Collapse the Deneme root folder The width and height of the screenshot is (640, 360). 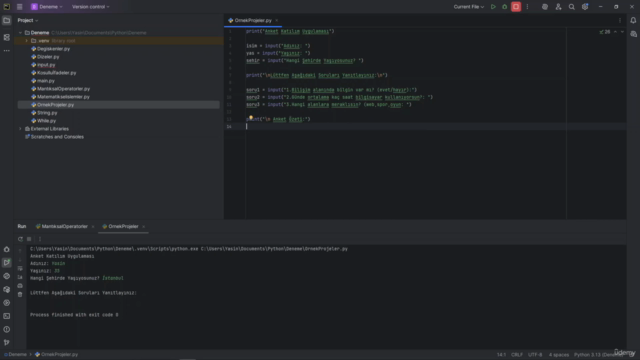(x=20, y=33)
